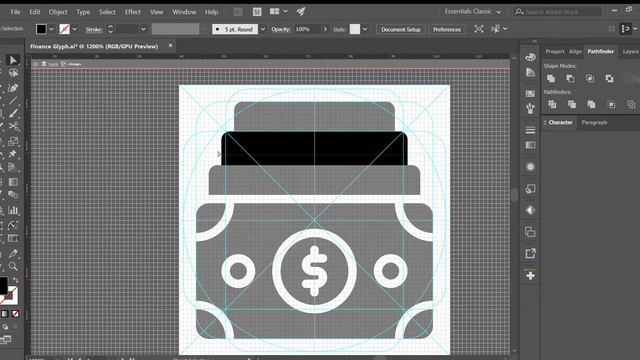Open fill color dropdown arrow
640x360 pixels.
pyautogui.click(x=51, y=29)
